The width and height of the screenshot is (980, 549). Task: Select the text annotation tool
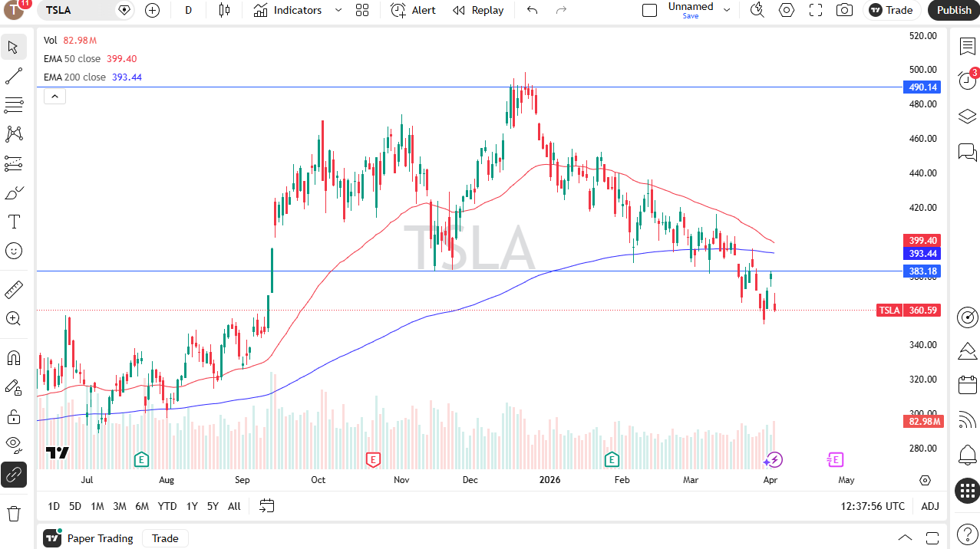pos(13,222)
